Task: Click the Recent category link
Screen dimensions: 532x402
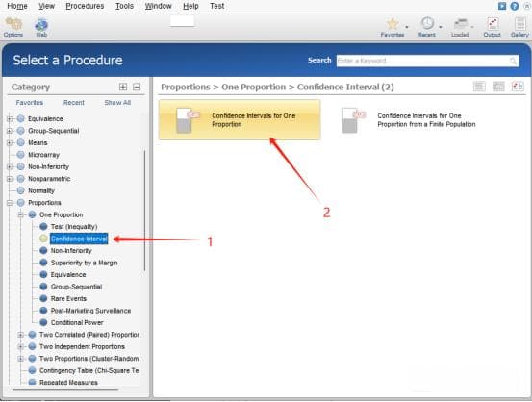Action: [x=74, y=103]
